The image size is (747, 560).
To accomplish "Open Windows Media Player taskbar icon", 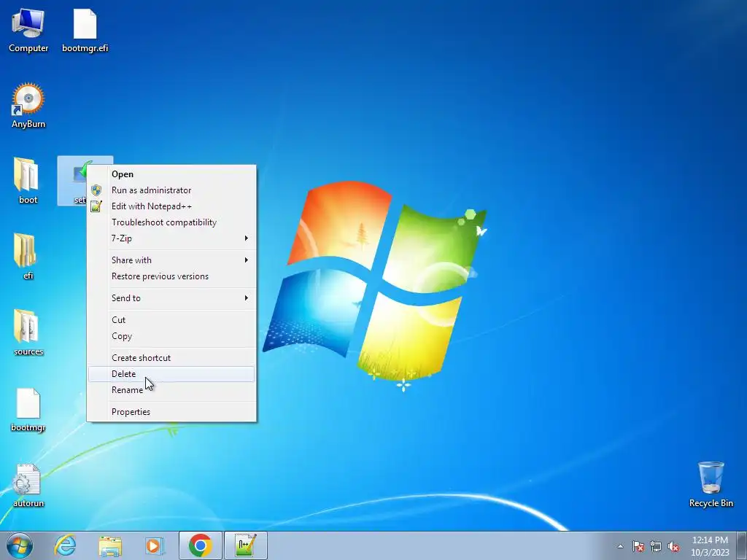I will click(x=155, y=545).
